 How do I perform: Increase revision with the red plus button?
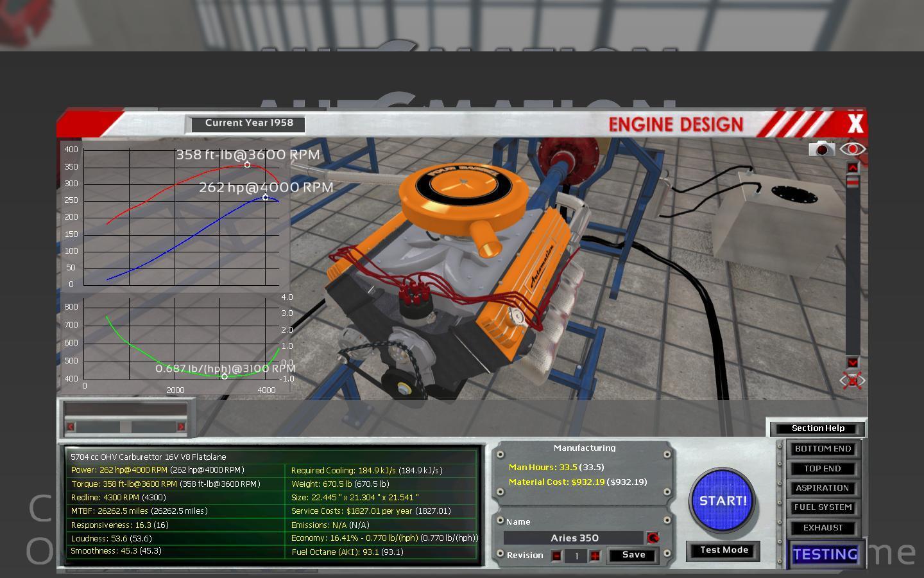[595, 556]
